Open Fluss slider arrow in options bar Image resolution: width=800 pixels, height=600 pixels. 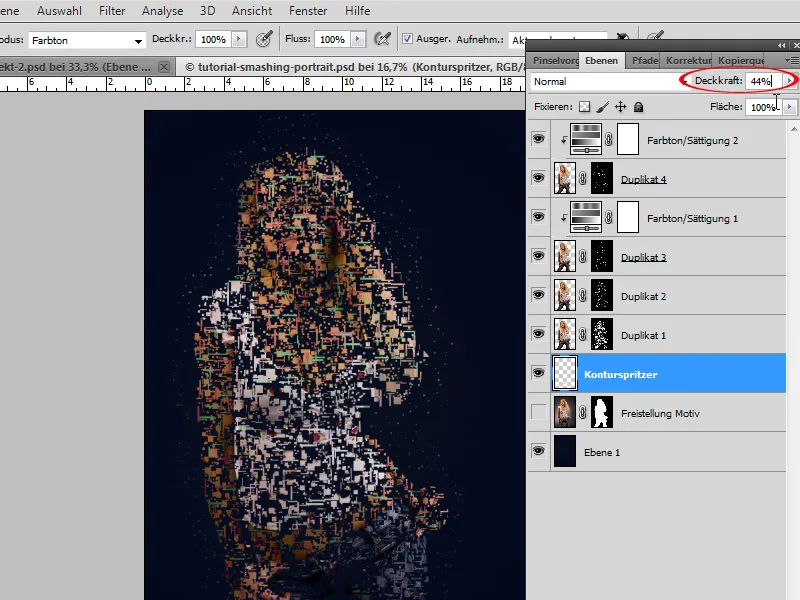(x=358, y=39)
